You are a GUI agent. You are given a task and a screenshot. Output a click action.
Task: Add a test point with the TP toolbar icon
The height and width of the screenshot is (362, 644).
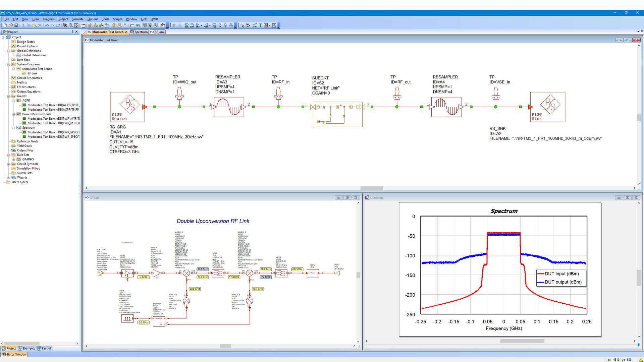click(x=220, y=25)
